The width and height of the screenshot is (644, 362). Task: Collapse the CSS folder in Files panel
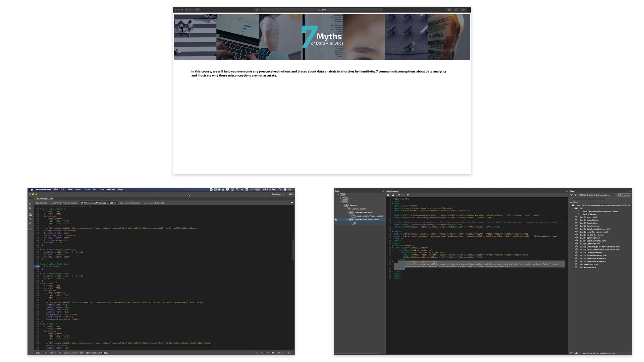point(573,208)
